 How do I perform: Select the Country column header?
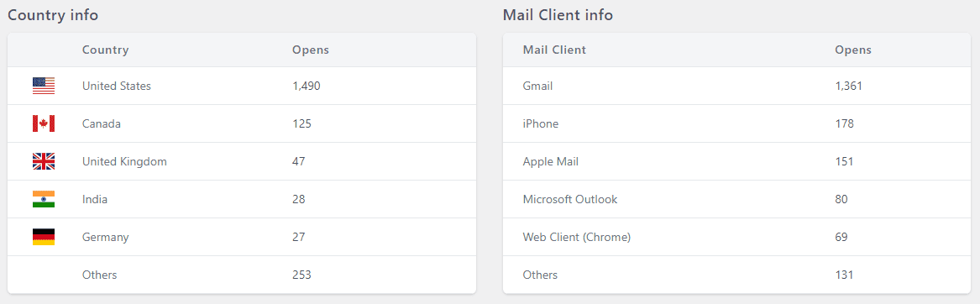click(x=106, y=50)
